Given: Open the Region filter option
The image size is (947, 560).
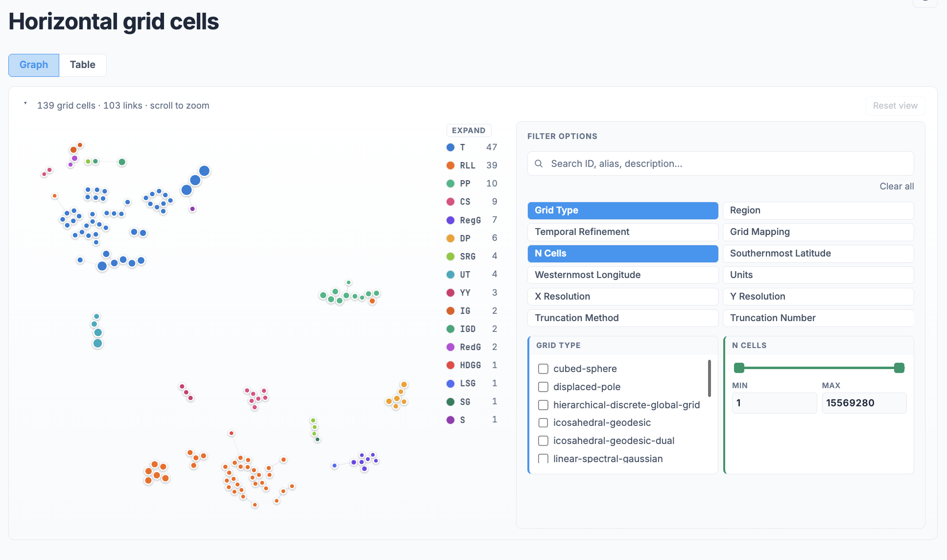Looking at the screenshot, I should (x=818, y=210).
